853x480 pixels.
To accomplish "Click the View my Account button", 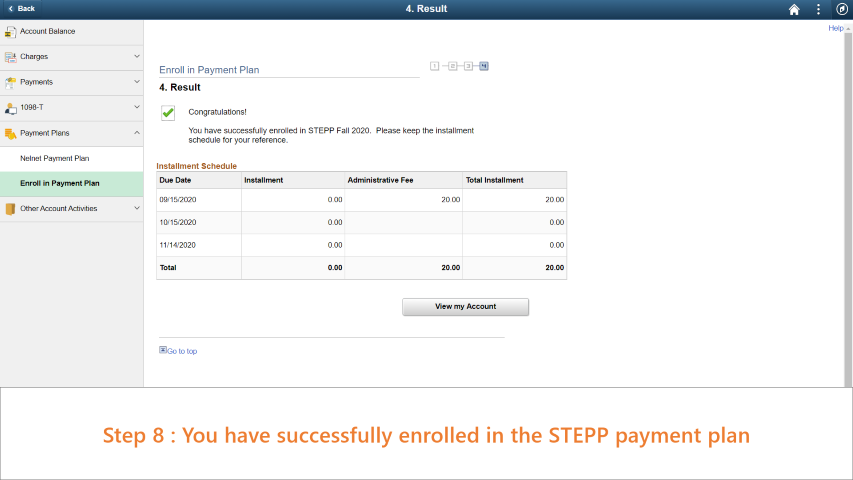I will point(465,307).
